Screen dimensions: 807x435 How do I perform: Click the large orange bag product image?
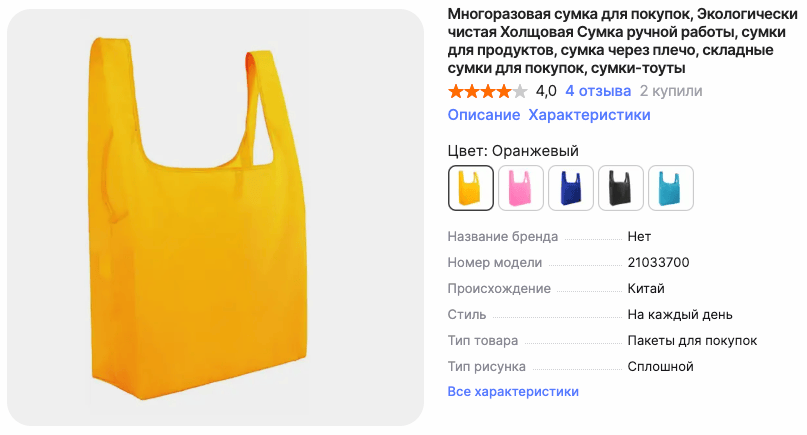pyautogui.click(x=215, y=217)
